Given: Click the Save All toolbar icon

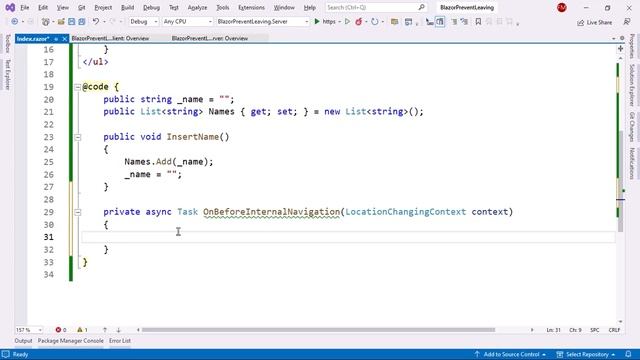Looking at the screenshot, I should tap(82, 22).
